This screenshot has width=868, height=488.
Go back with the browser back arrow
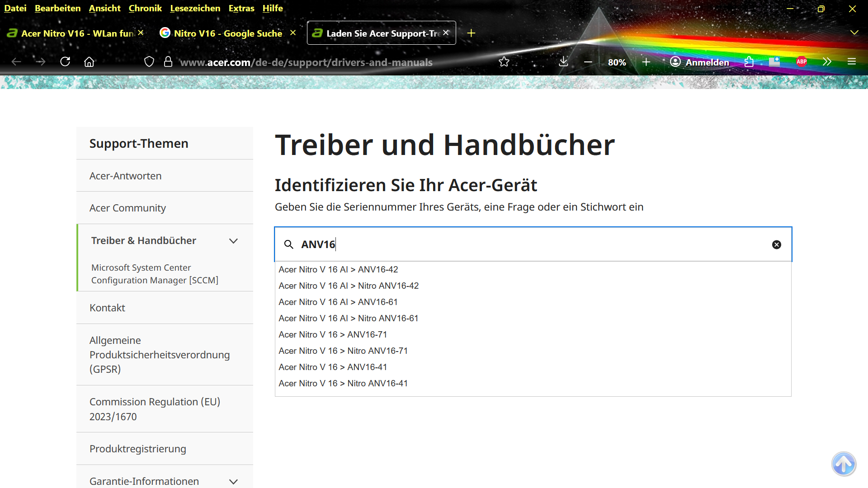(x=16, y=62)
